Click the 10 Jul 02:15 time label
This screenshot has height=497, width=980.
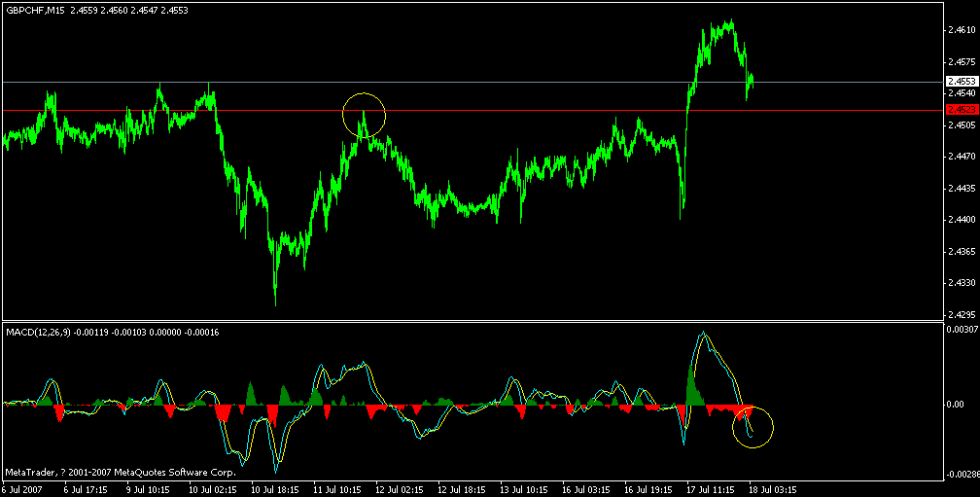211,490
